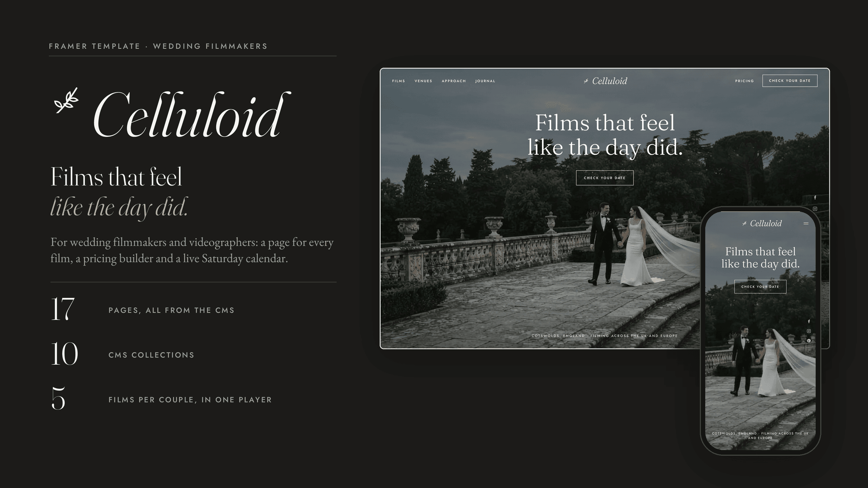Open the Venues nav link in desktop preview
Viewport: 868px width, 488px height.
(x=423, y=81)
